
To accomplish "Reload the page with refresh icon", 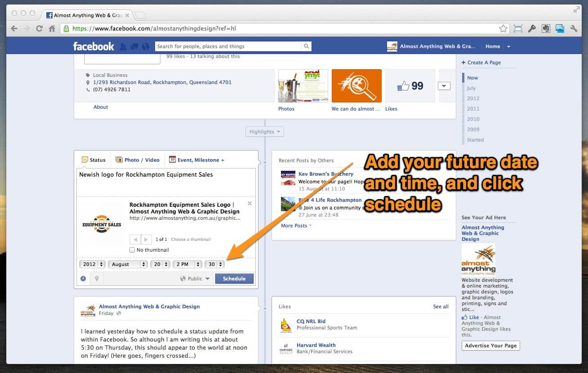I will [39, 28].
